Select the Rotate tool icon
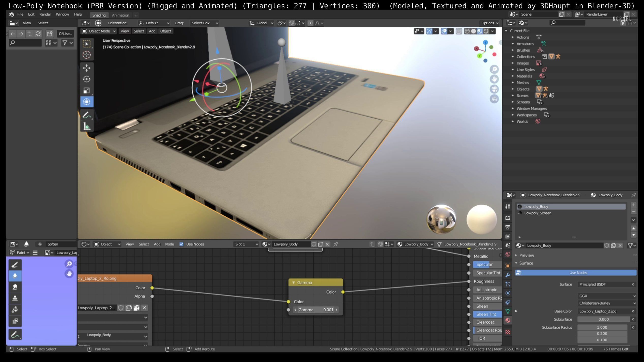 click(x=86, y=79)
